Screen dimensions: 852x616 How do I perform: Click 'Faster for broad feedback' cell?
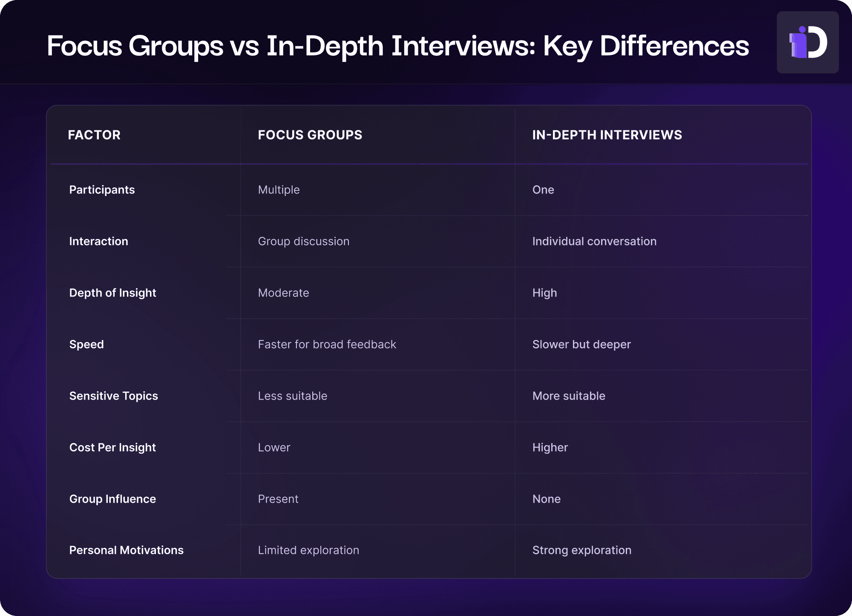[x=327, y=345]
